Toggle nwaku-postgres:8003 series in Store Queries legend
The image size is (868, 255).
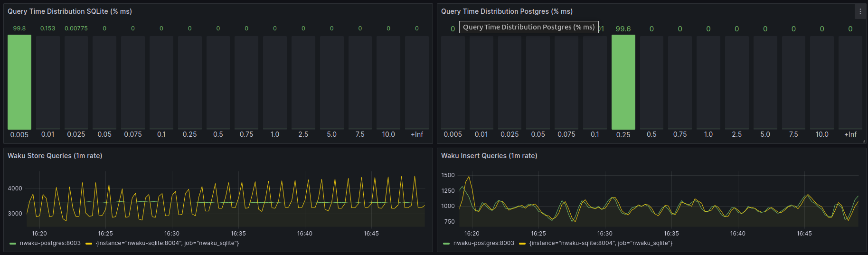(50, 243)
